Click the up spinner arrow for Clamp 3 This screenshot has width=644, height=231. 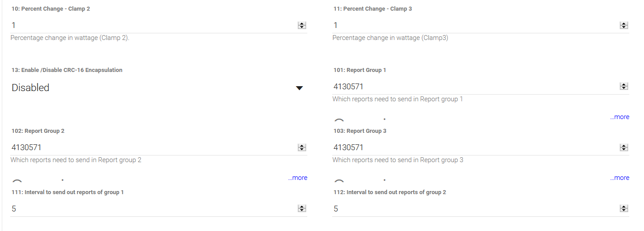point(624,24)
